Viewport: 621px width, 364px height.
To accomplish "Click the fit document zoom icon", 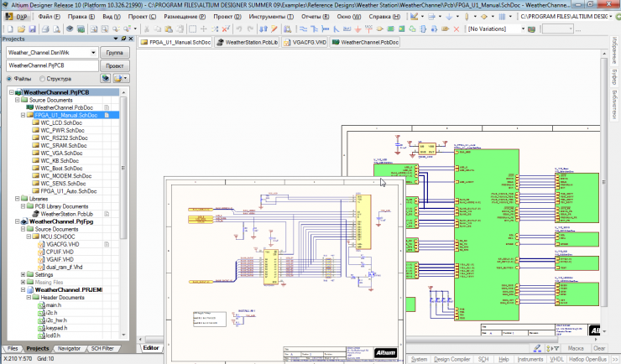I will (94, 29).
